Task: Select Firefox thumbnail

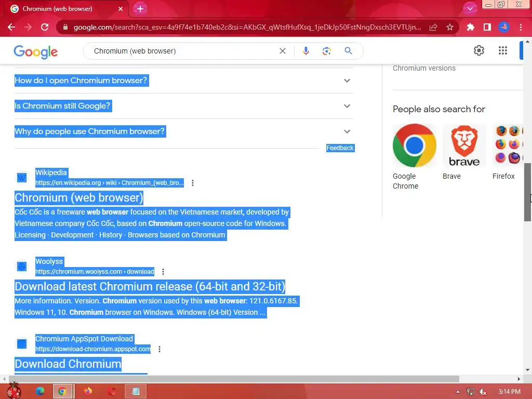Action: (508, 145)
